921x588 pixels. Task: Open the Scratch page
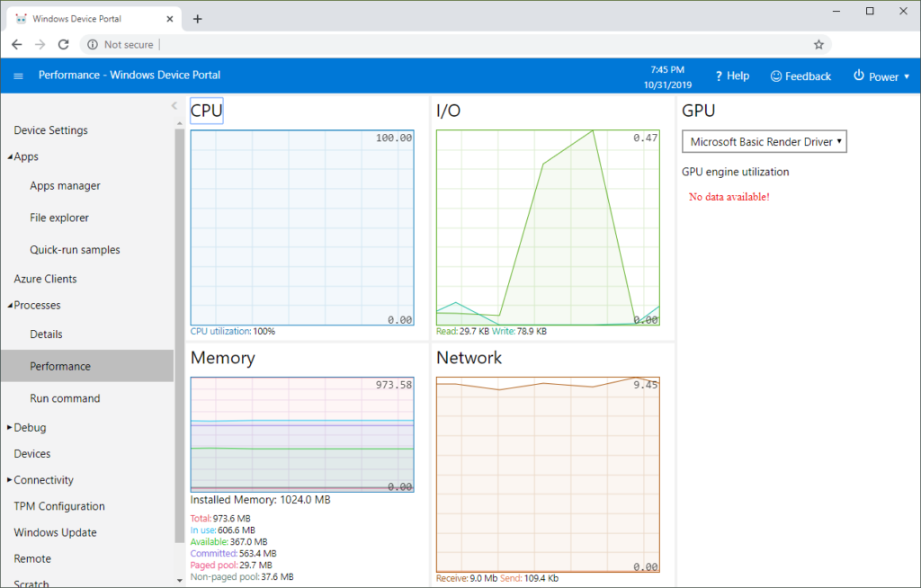coord(31,584)
